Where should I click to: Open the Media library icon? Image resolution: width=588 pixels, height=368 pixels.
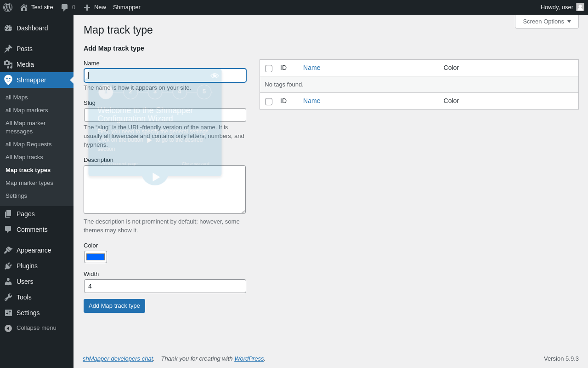[x=8, y=64]
